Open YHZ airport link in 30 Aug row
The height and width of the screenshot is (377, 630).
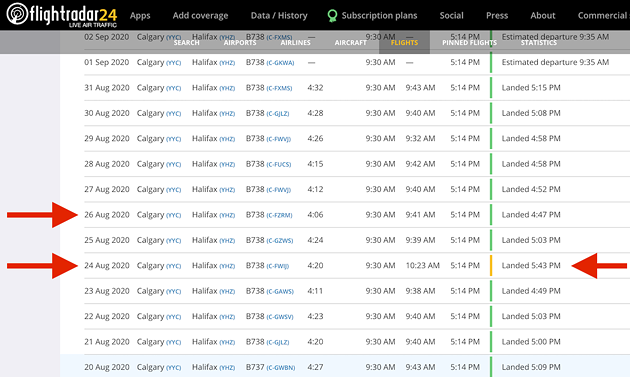coord(227,114)
